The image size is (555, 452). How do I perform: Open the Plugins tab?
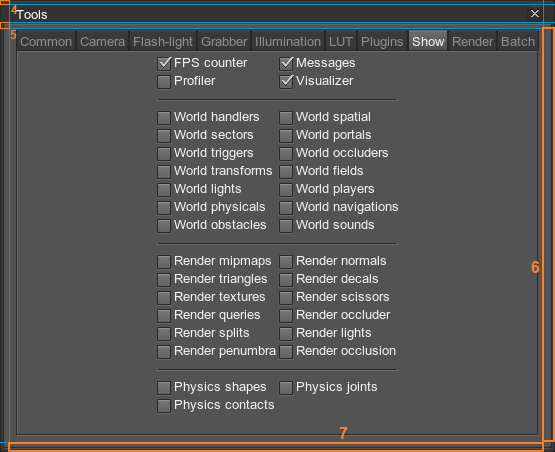(x=382, y=41)
